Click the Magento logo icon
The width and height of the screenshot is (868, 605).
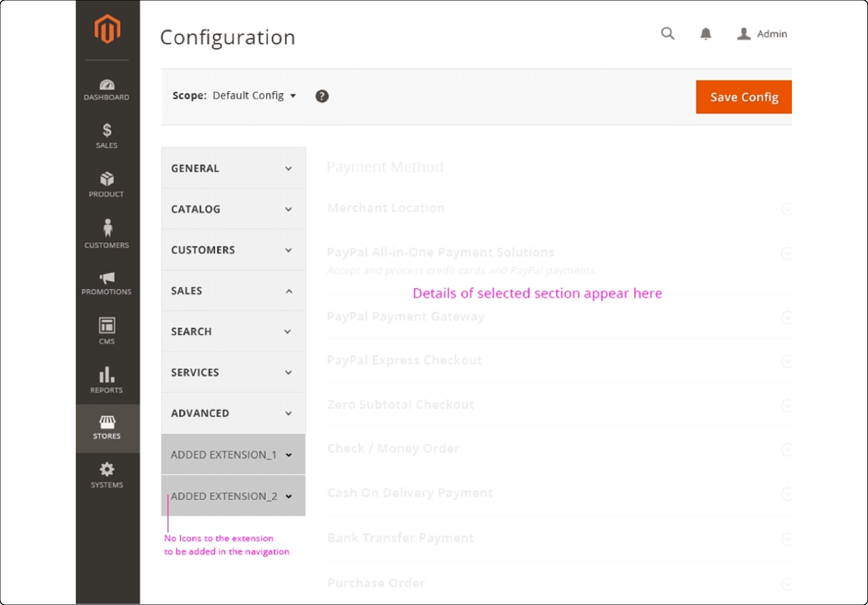click(x=107, y=29)
